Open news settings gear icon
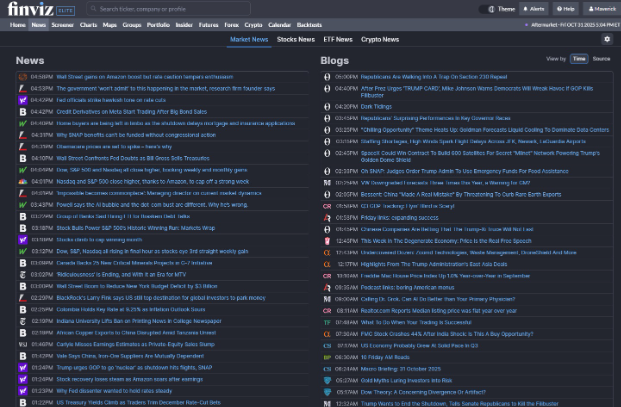The image size is (621, 407). point(606,39)
